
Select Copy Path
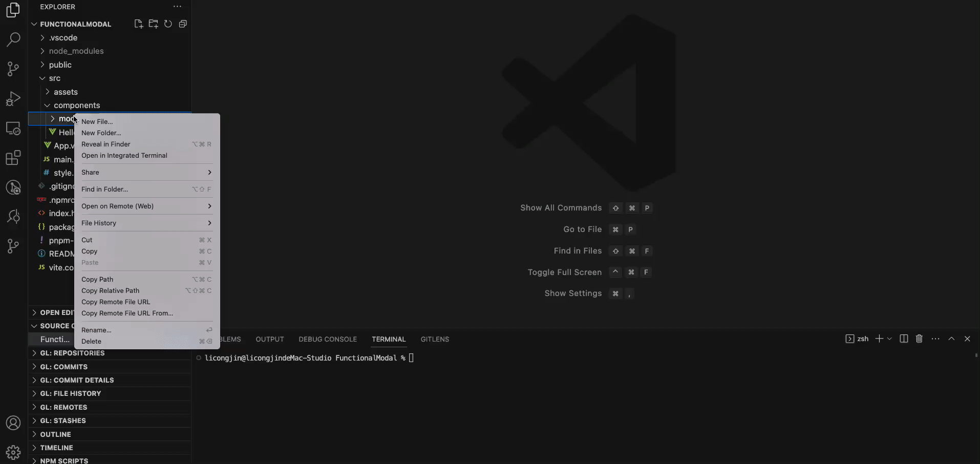(x=147, y=279)
